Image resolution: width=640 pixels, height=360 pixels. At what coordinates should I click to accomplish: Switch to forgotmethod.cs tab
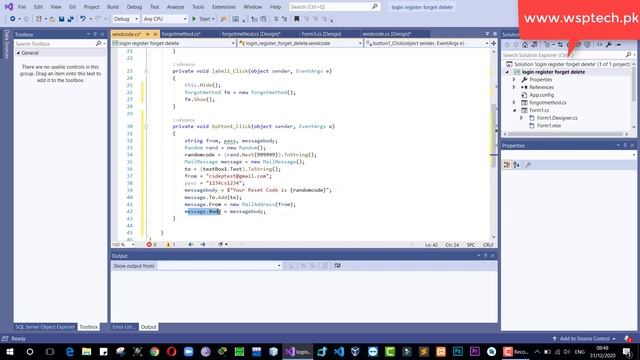[181, 34]
